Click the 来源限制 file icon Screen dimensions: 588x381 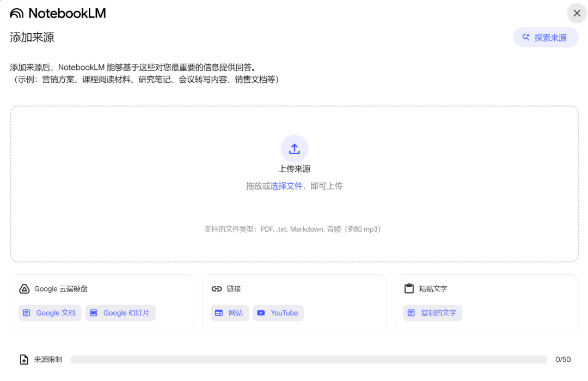[24, 360]
